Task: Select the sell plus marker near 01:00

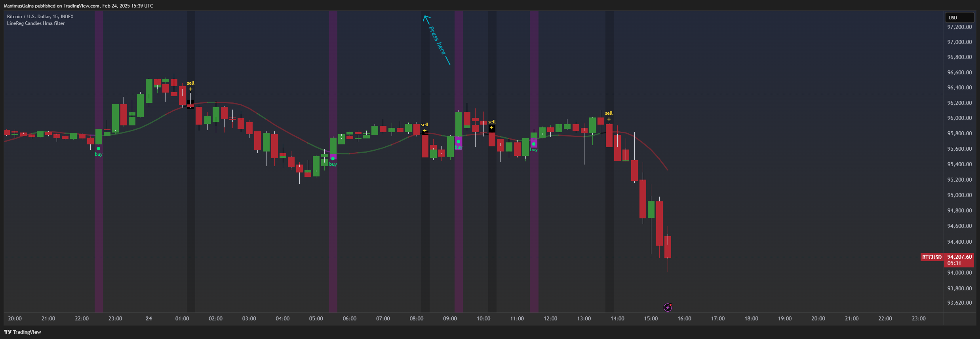Action: 190,89
